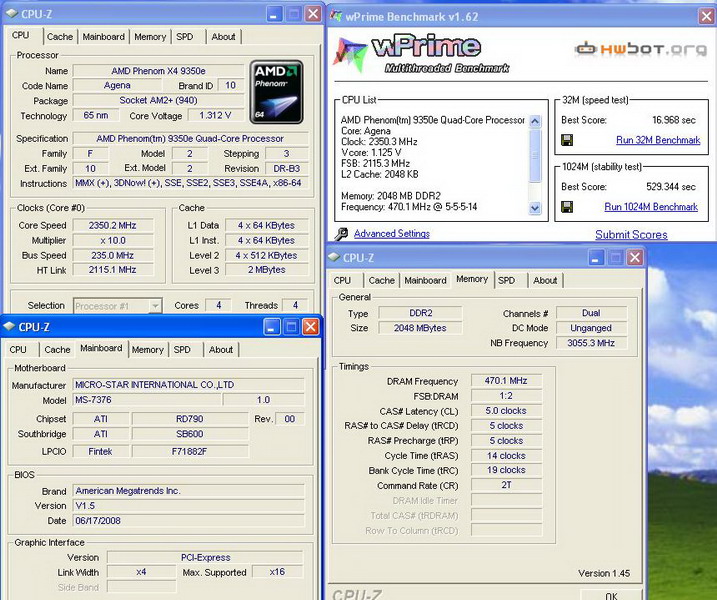
Task: Click the LPCIO value F71882F
Action: pyautogui.click(x=190, y=451)
